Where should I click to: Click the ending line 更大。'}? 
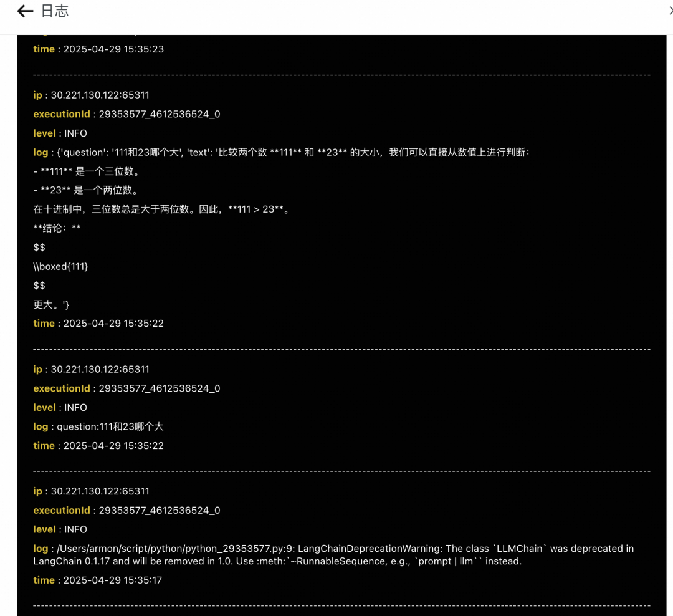pos(51,304)
